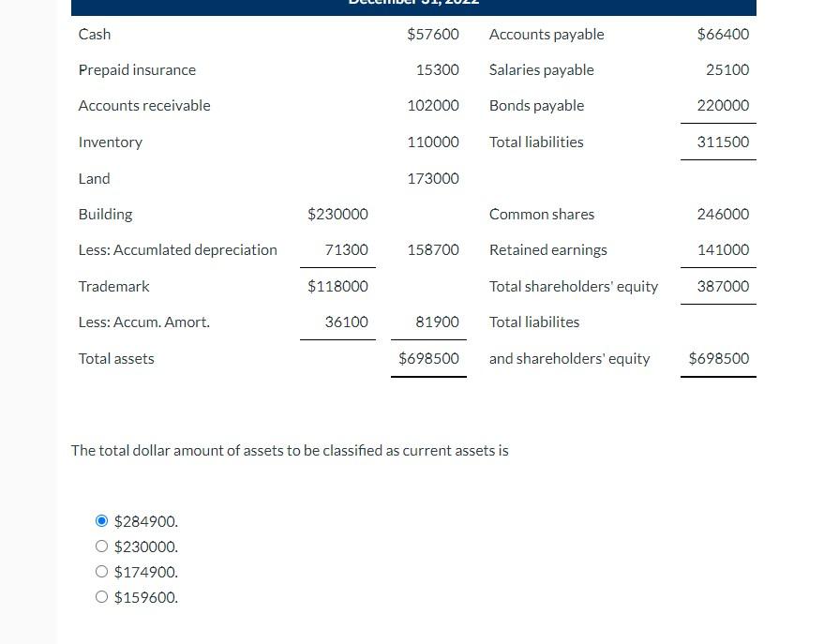The width and height of the screenshot is (824, 644).
Task: Click the Inventory row
Action: (110, 142)
